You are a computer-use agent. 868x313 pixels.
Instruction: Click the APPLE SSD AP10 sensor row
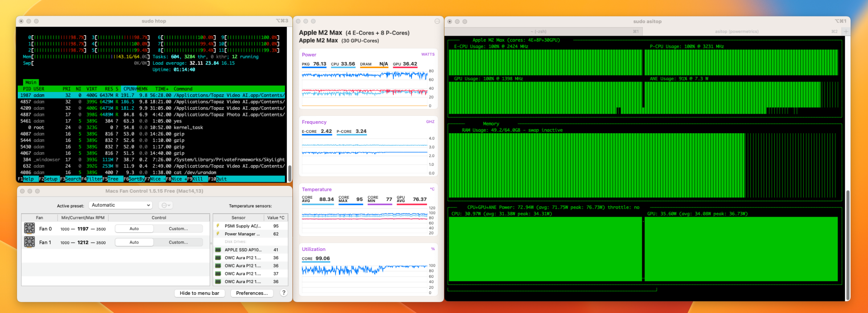[x=250, y=250]
